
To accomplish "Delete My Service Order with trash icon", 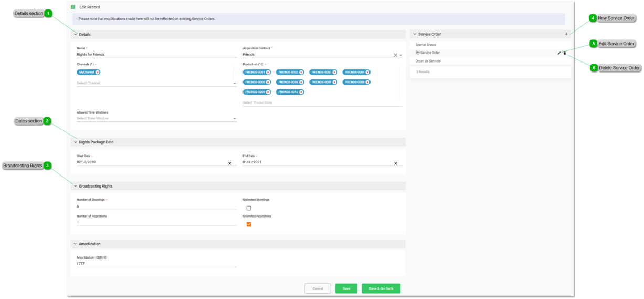I will pos(565,53).
